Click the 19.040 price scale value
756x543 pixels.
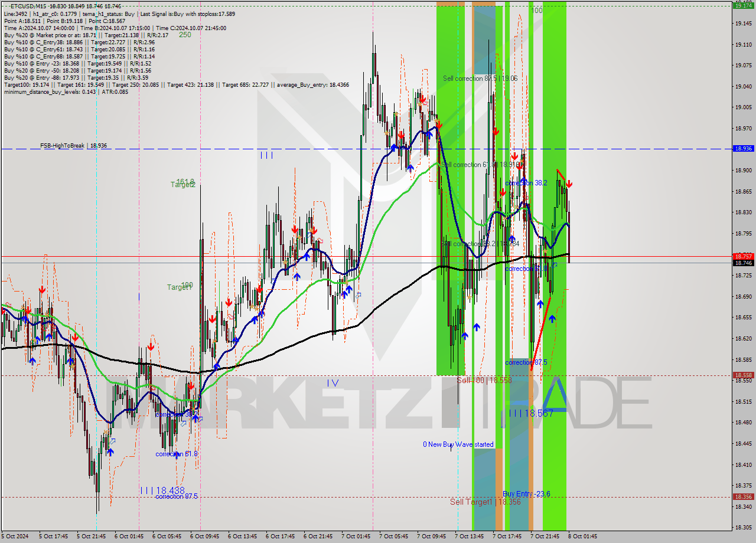(x=742, y=87)
